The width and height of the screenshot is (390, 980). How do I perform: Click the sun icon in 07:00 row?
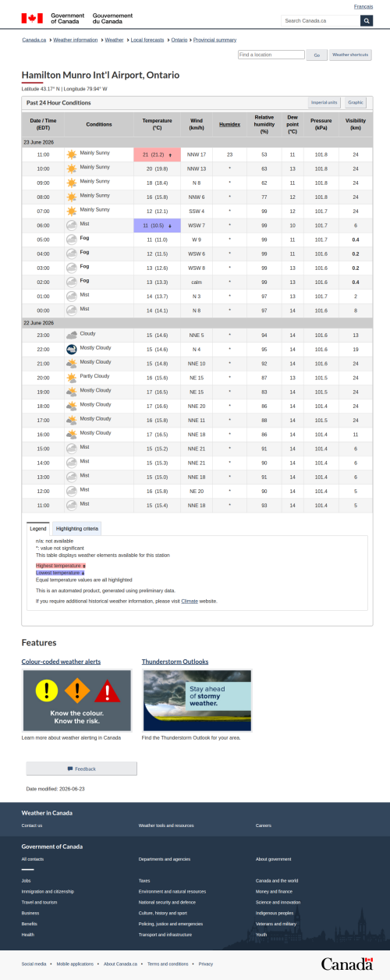click(x=72, y=211)
